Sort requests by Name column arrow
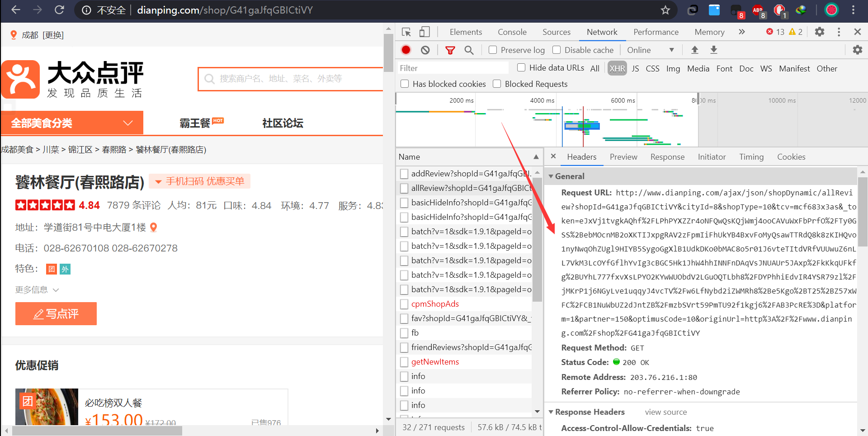This screenshot has height=436, width=868. [536, 156]
